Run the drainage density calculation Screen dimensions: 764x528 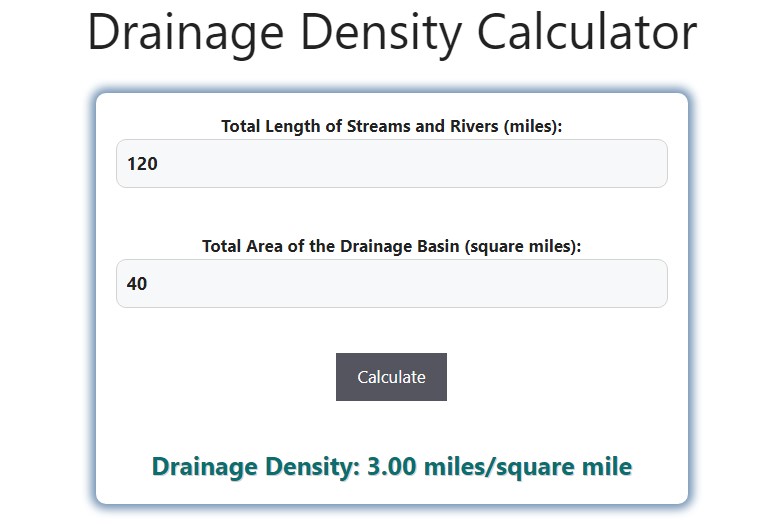(x=391, y=377)
